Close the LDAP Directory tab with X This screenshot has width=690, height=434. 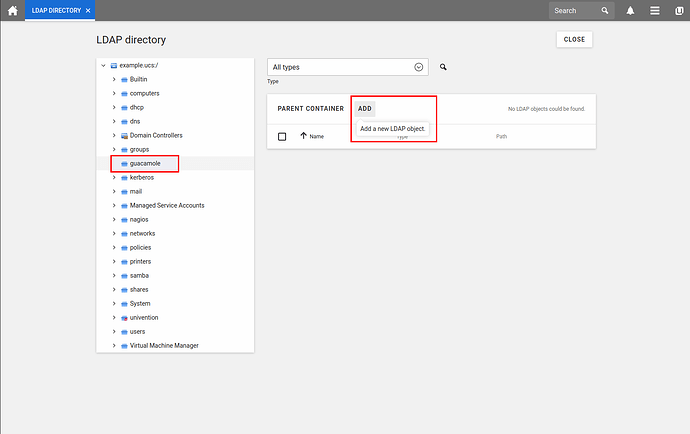click(88, 10)
